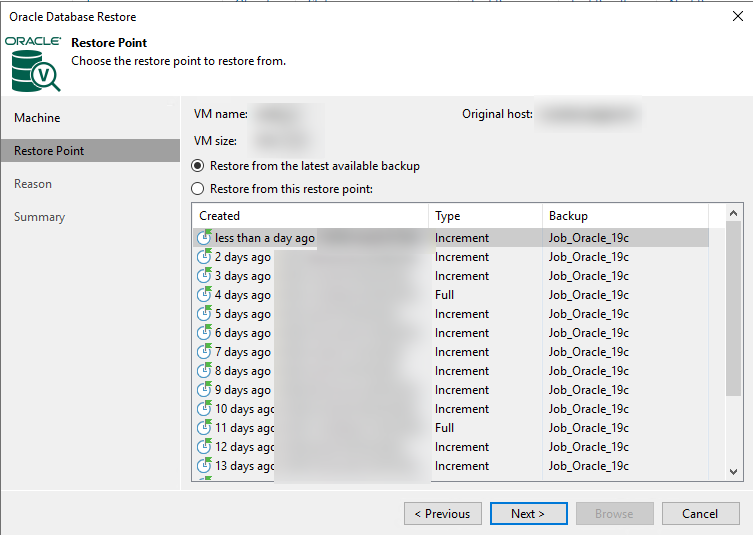Cancel the Oracle Database Restore wizard

coord(701,514)
